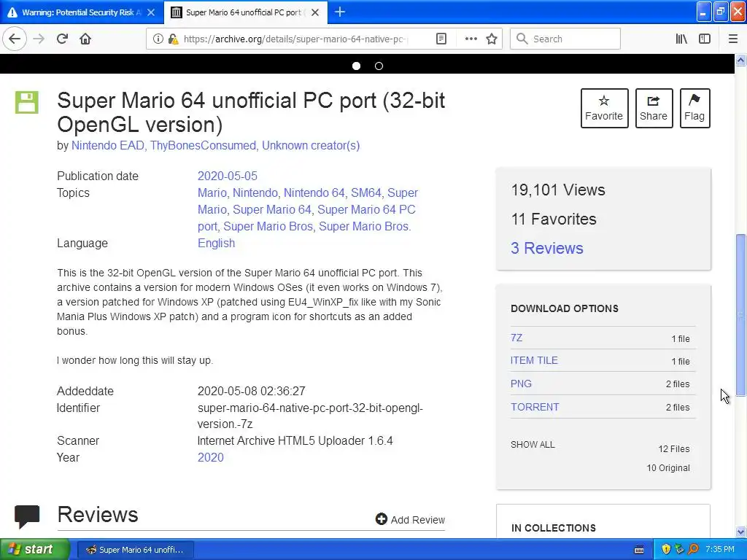Open page actions three-dots menu

pyautogui.click(x=471, y=39)
